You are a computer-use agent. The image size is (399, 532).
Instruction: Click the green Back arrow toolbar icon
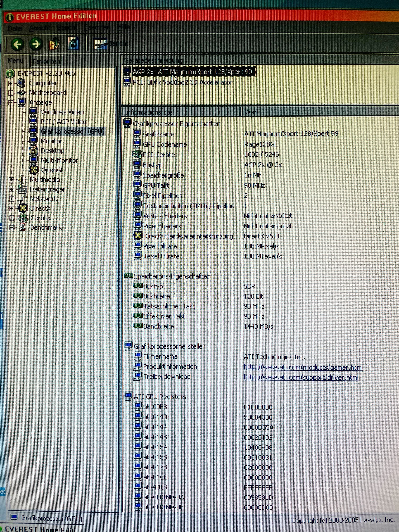18,44
